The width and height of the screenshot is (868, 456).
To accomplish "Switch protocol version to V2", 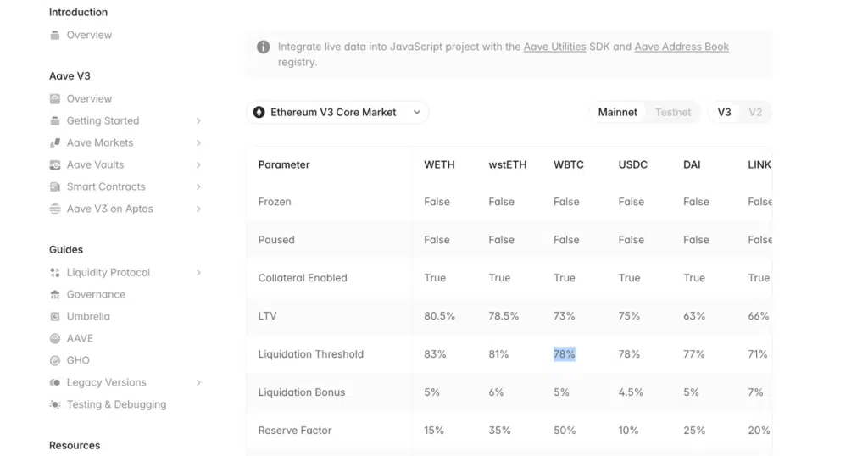I will pos(755,113).
